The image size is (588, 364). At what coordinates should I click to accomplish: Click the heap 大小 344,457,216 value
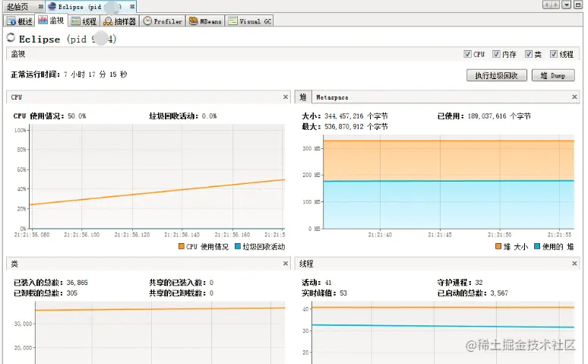point(356,116)
